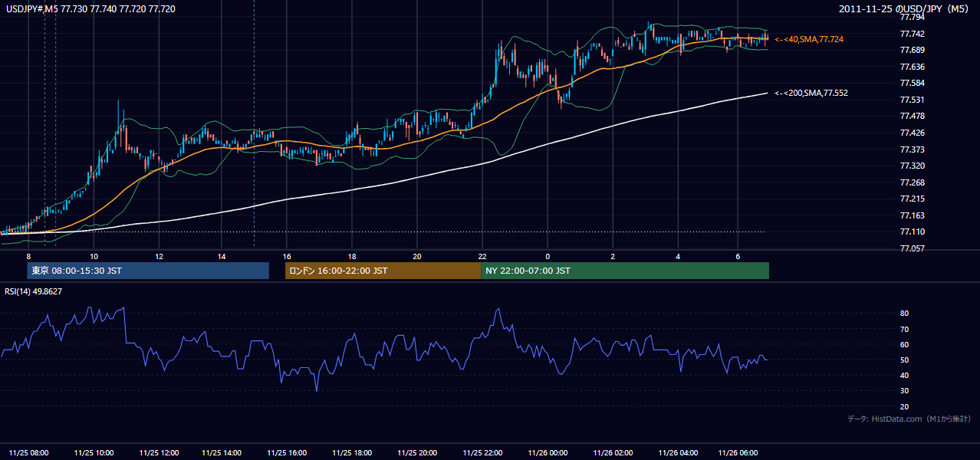The height and width of the screenshot is (460, 980).
Task: Click the 11/25 10:00 date label
Action: [x=94, y=453]
